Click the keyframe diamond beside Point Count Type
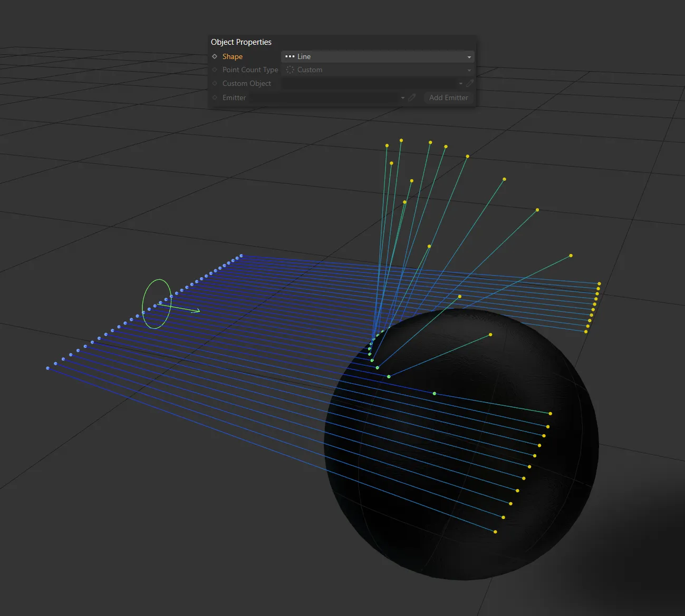The height and width of the screenshot is (616, 685). [x=215, y=70]
